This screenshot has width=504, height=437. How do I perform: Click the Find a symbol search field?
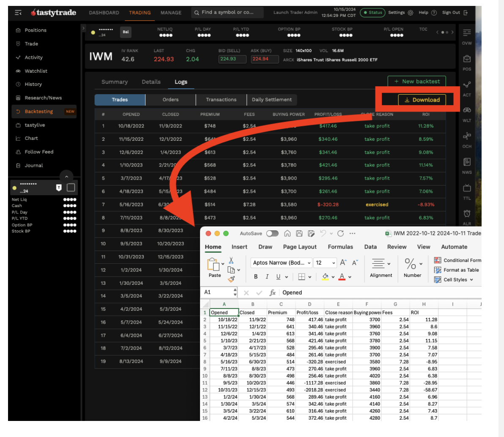pyautogui.click(x=227, y=12)
